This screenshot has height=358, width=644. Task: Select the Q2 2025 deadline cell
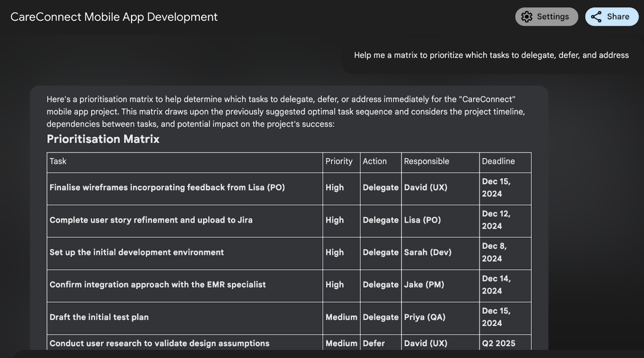tap(499, 343)
